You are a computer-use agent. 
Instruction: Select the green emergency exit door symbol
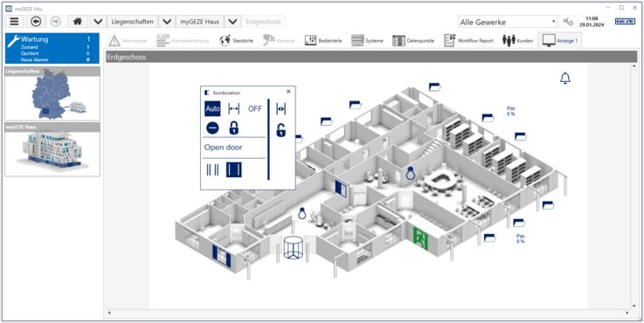(420, 239)
